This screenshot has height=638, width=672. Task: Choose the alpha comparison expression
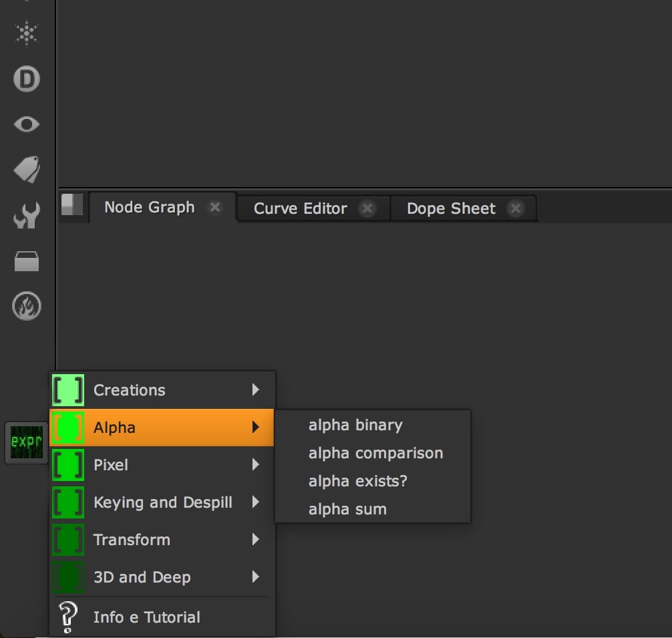(x=375, y=453)
